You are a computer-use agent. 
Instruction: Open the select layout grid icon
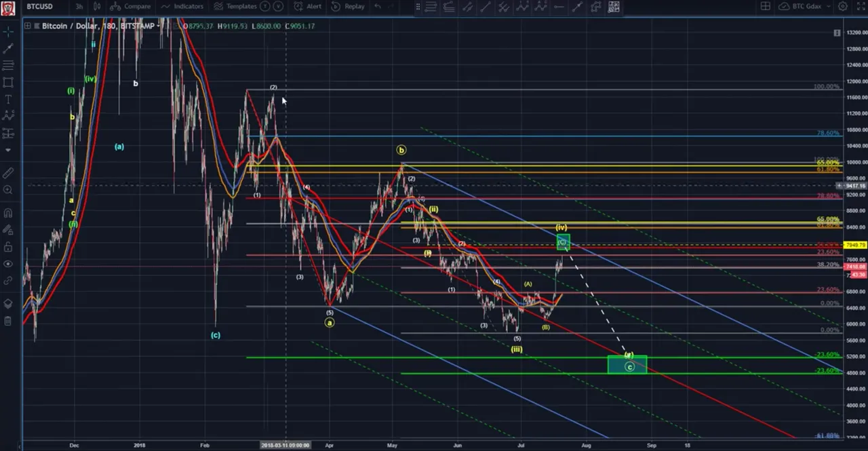click(x=765, y=6)
